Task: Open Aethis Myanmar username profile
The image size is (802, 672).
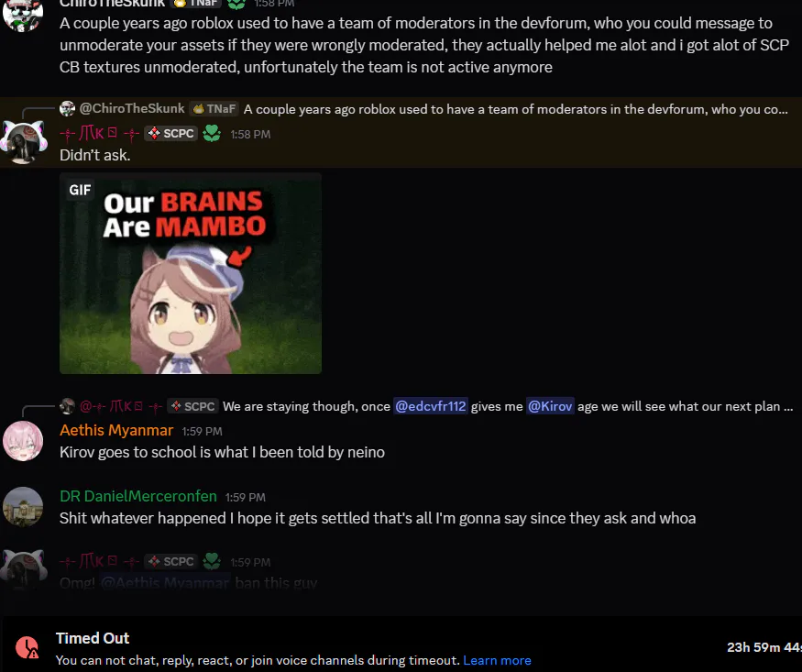Action: [116, 431]
